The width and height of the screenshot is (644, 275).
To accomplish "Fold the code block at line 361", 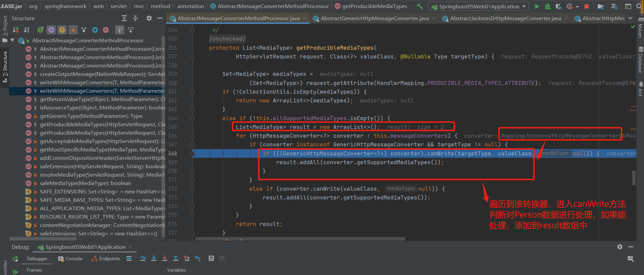I will point(192,92).
